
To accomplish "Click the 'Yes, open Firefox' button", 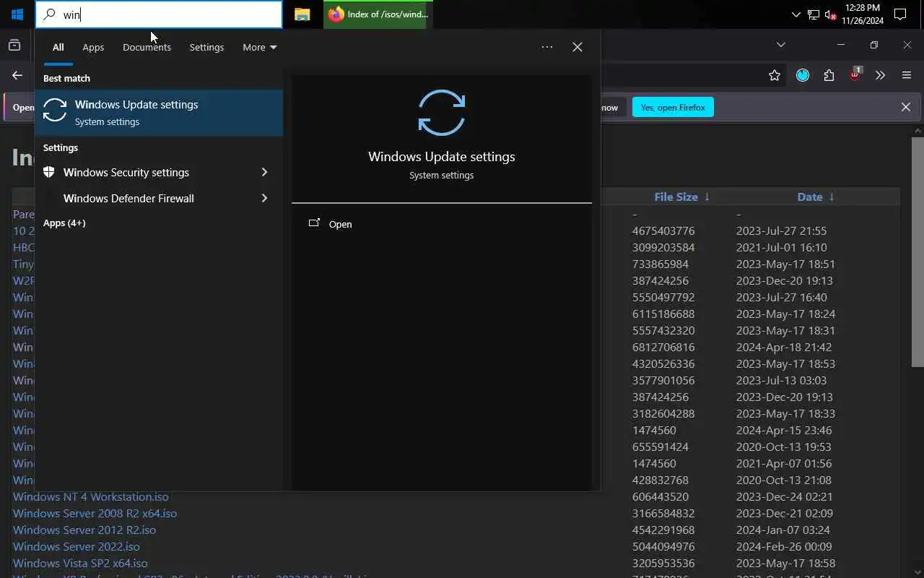I will tap(673, 107).
